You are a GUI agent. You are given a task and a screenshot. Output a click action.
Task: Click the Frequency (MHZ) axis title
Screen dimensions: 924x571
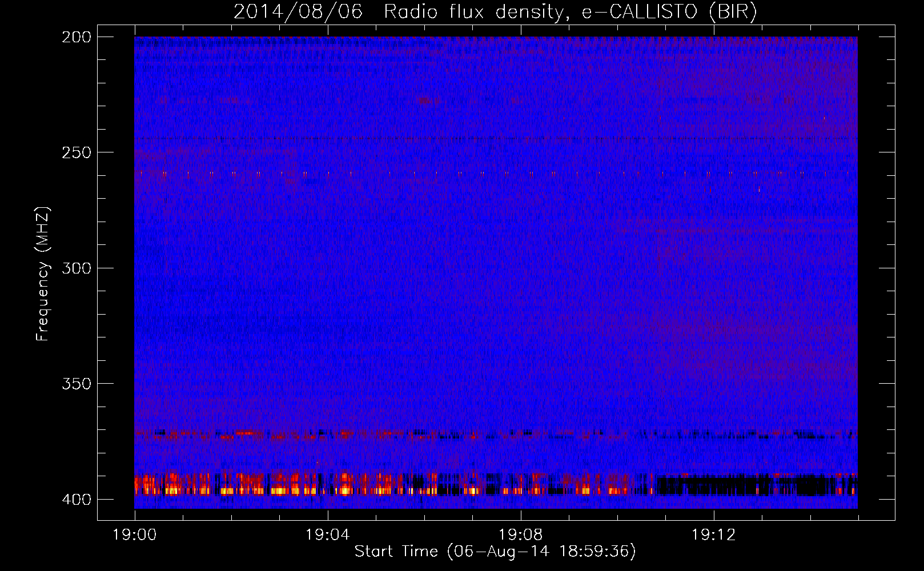(x=43, y=273)
